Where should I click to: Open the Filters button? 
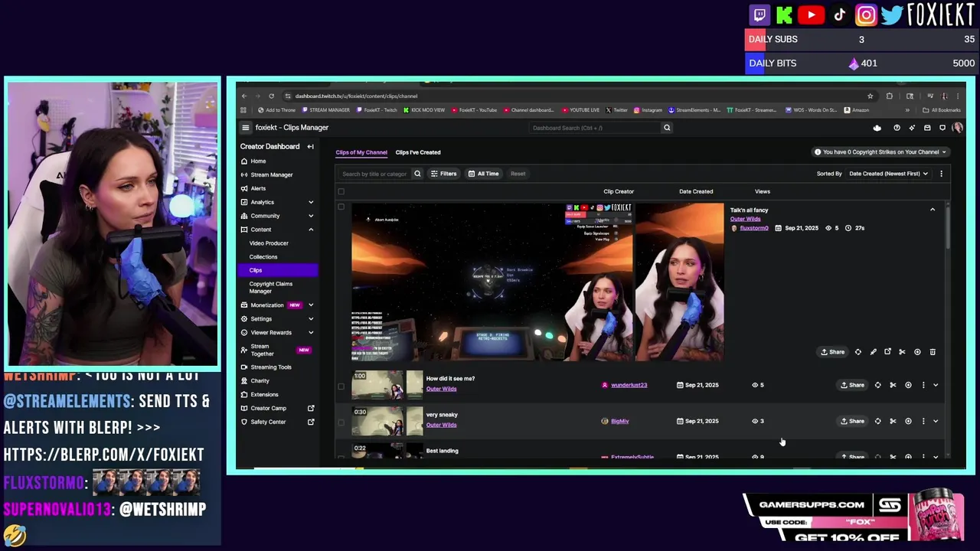[443, 174]
